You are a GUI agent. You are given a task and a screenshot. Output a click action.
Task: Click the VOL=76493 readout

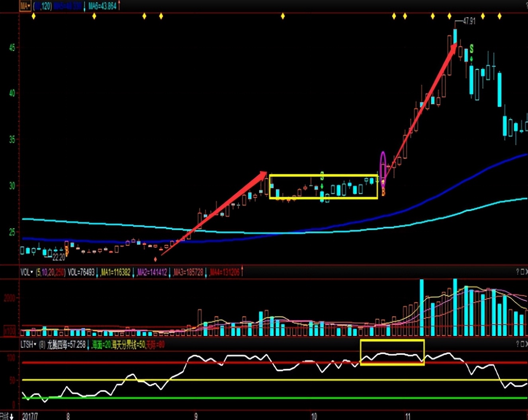point(81,272)
